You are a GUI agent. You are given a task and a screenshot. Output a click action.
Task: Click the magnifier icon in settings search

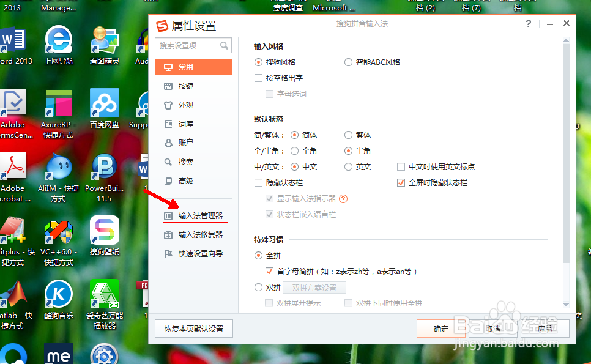point(225,46)
